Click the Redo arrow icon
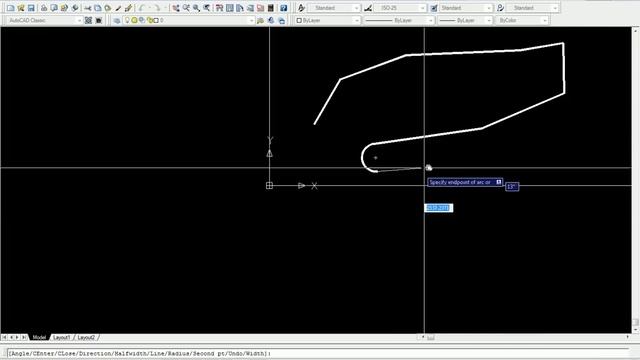The image size is (640, 360). [x=157, y=8]
